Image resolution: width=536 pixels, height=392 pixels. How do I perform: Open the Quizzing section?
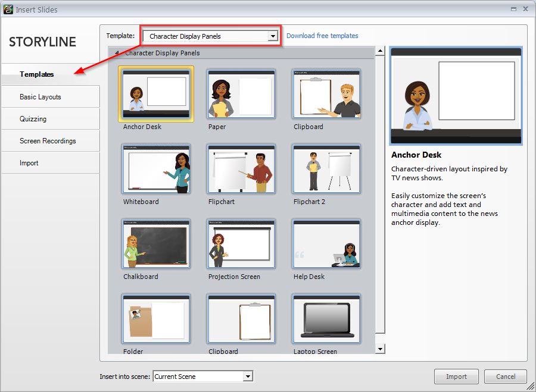[x=51, y=118]
